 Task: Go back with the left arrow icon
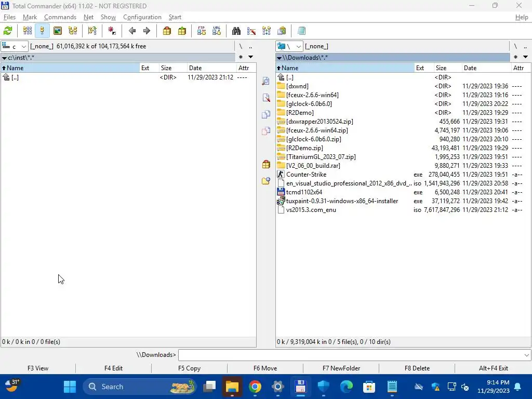[132, 31]
